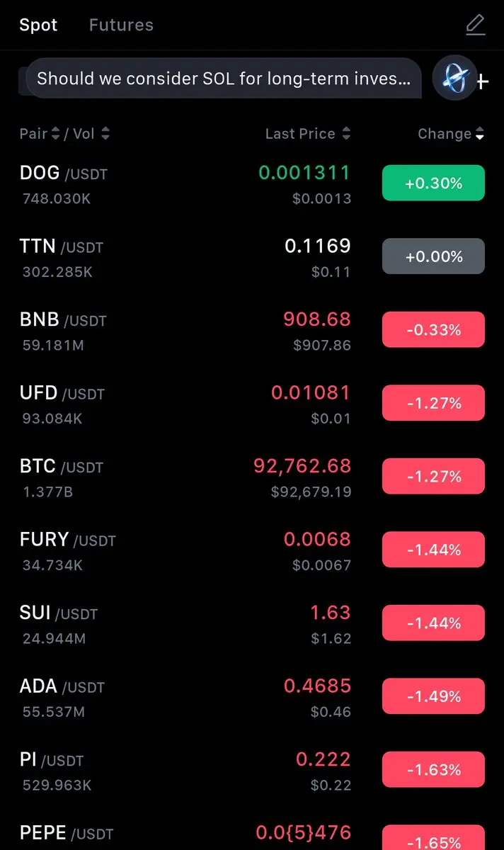
Task: Switch to the Futures tab
Action: click(121, 25)
